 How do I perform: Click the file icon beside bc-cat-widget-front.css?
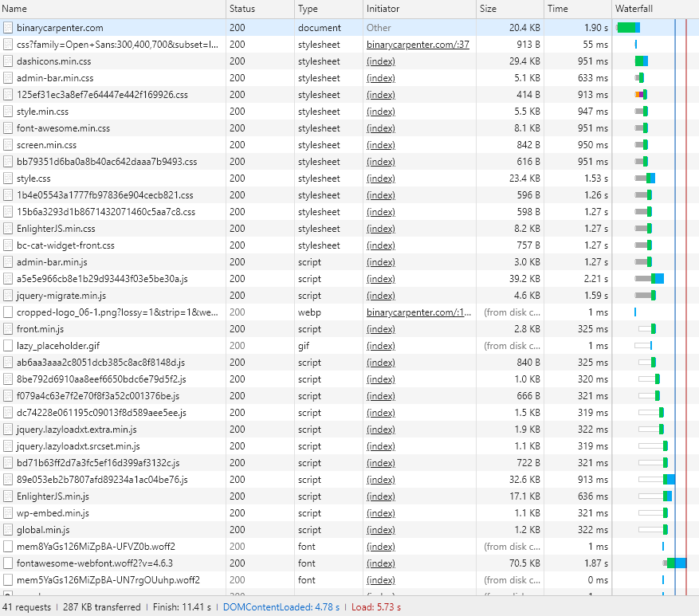[x=8, y=245]
